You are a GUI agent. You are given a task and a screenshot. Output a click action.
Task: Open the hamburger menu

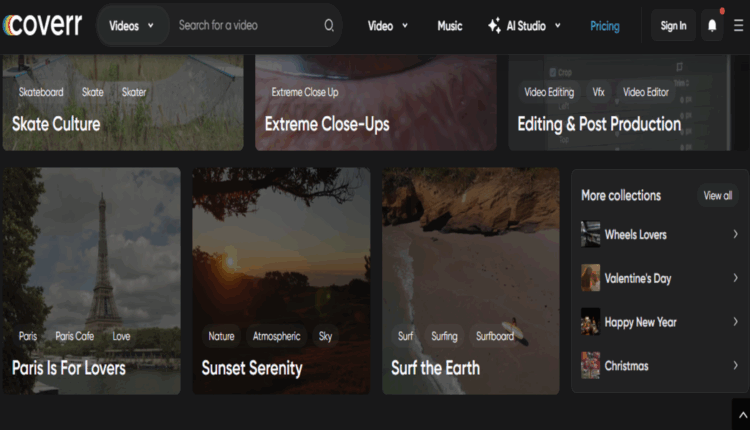(738, 26)
